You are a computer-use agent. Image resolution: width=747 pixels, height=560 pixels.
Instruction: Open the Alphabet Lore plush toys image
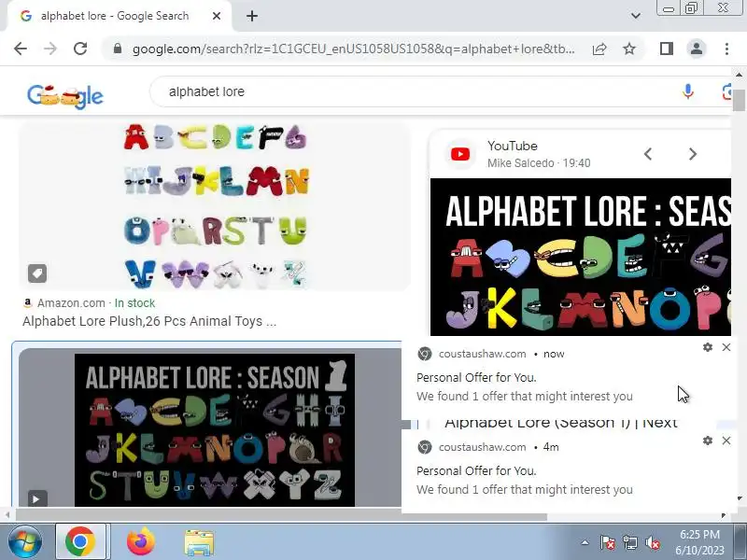pyautogui.click(x=215, y=206)
